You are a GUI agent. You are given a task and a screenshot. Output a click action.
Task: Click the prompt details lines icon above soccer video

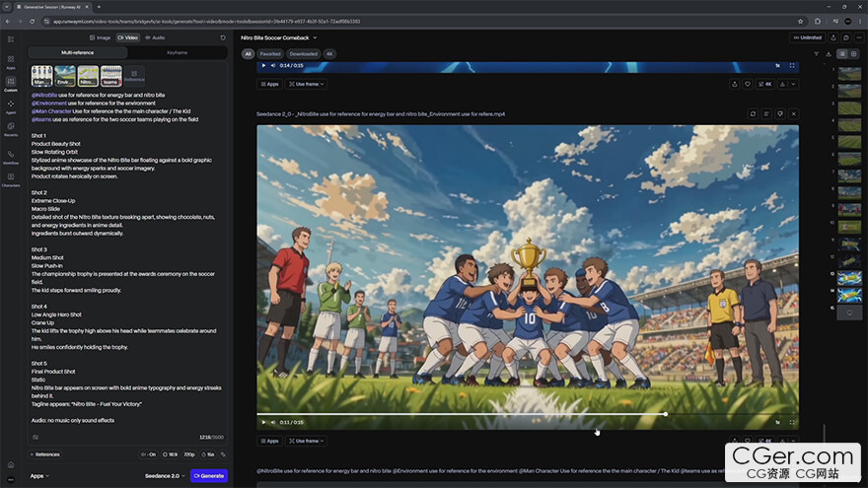click(x=766, y=114)
